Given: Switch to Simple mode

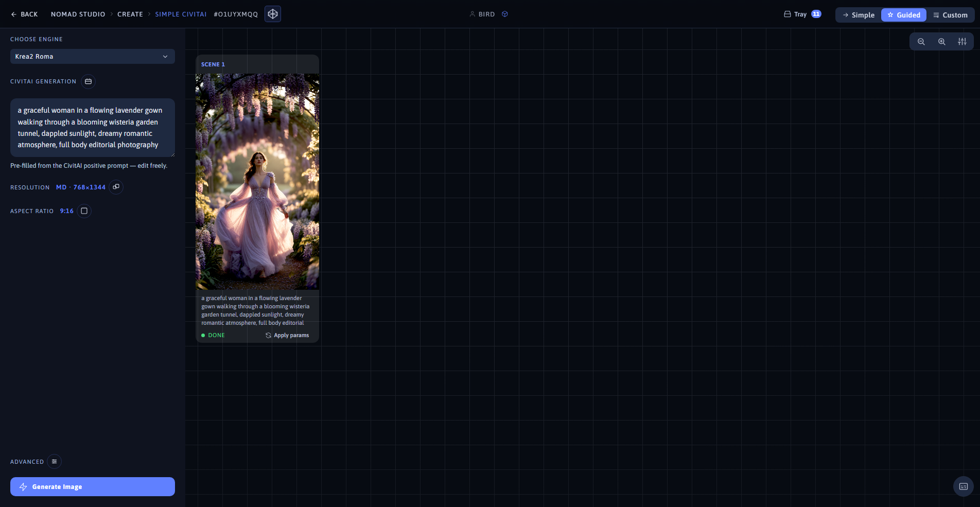Looking at the screenshot, I should [859, 15].
